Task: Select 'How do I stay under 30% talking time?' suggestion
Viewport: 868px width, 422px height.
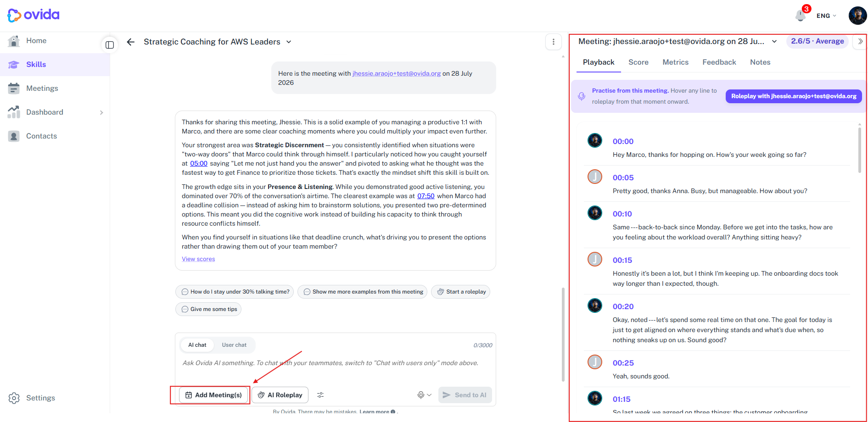Action: click(x=235, y=292)
